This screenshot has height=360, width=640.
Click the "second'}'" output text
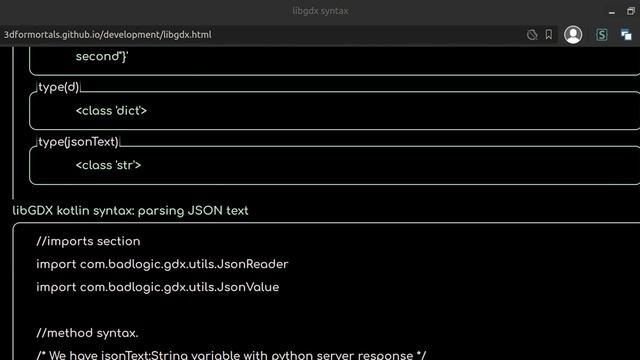102,56
